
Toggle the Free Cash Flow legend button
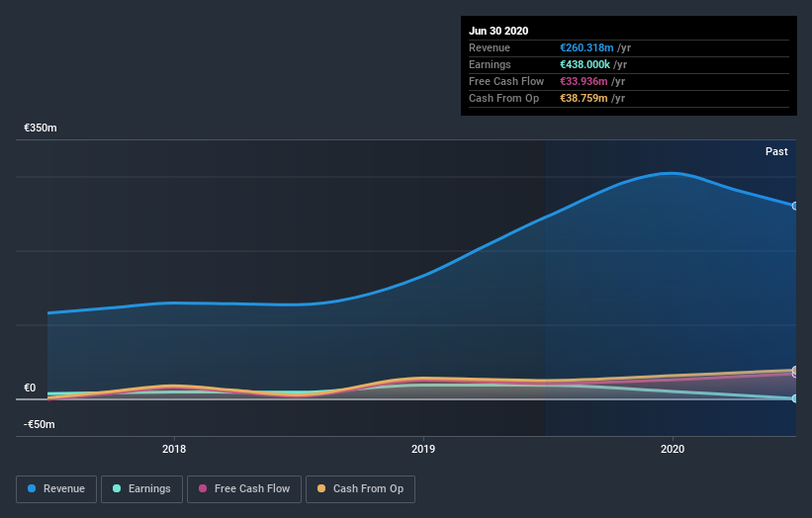click(244, 489)
